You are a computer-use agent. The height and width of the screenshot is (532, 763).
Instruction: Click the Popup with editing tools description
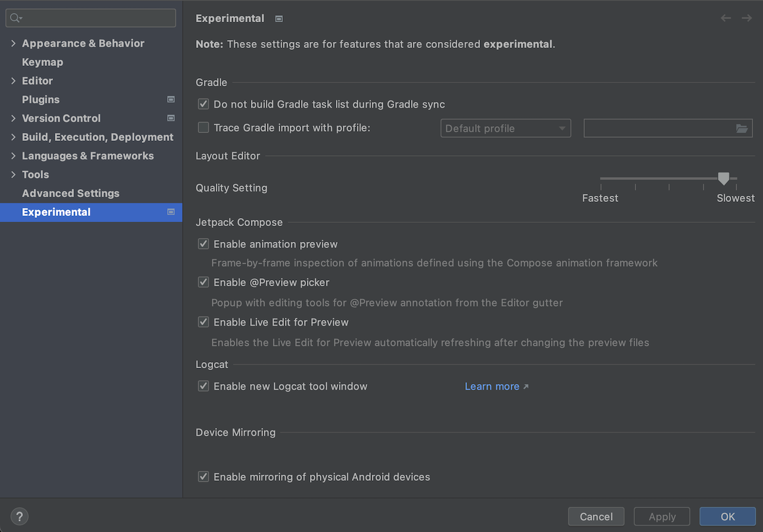[x=387, y=303]
